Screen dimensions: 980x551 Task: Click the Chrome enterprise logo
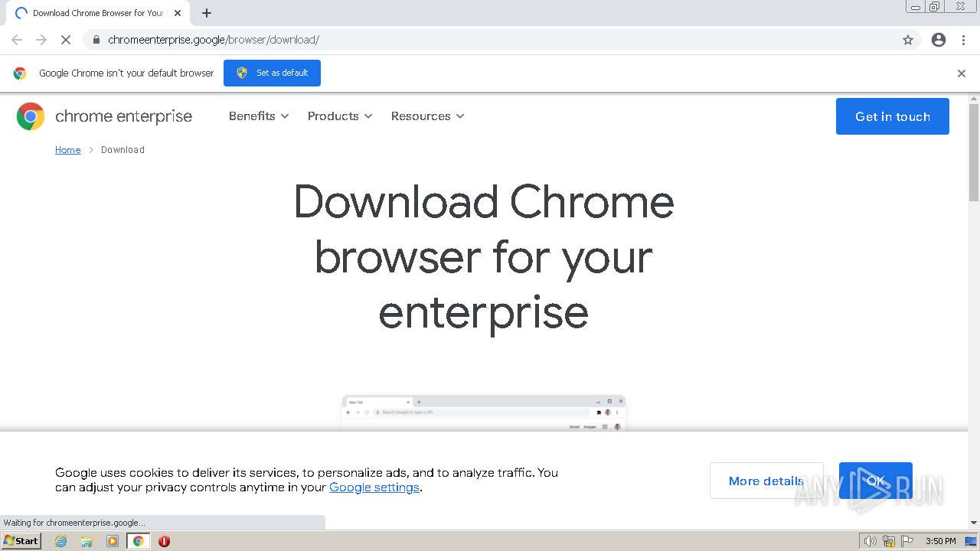[104, 116]
